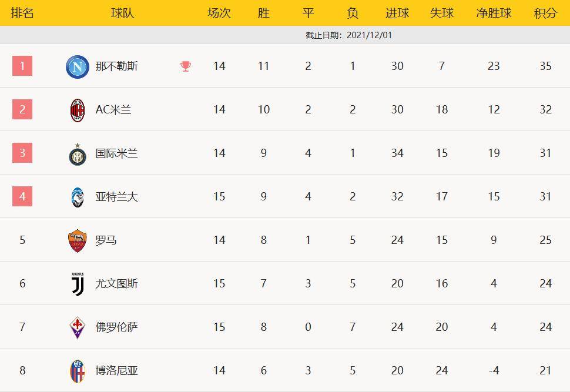The width and height of the screenshot is (570, 392).
Task: Click the Bologna team crest
Action: pyautogui.click(x=78, y=371)
